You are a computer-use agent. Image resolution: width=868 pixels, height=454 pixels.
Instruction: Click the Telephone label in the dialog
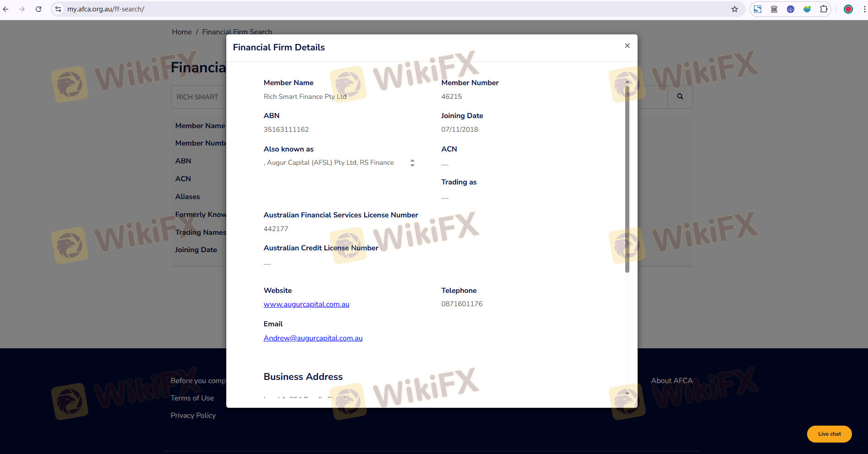coord(459,291)
